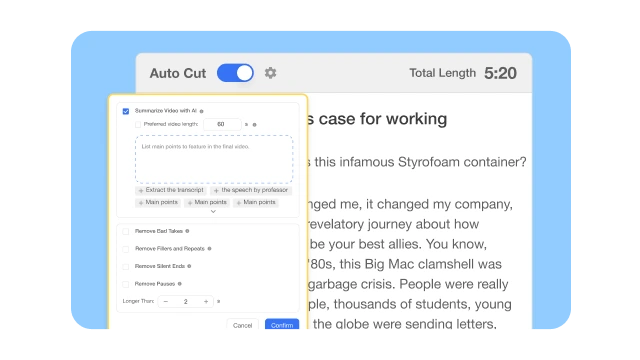This screenshot has width=640, height=360.
Task: Open Auto Cut settings gear icon
Action: tap(270, 73)
